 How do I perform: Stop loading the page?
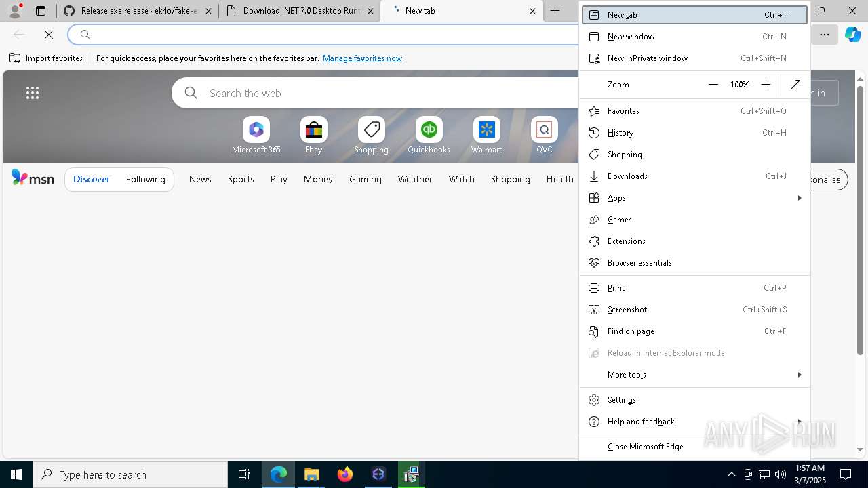pyautogui.click(x=49, y=34)
